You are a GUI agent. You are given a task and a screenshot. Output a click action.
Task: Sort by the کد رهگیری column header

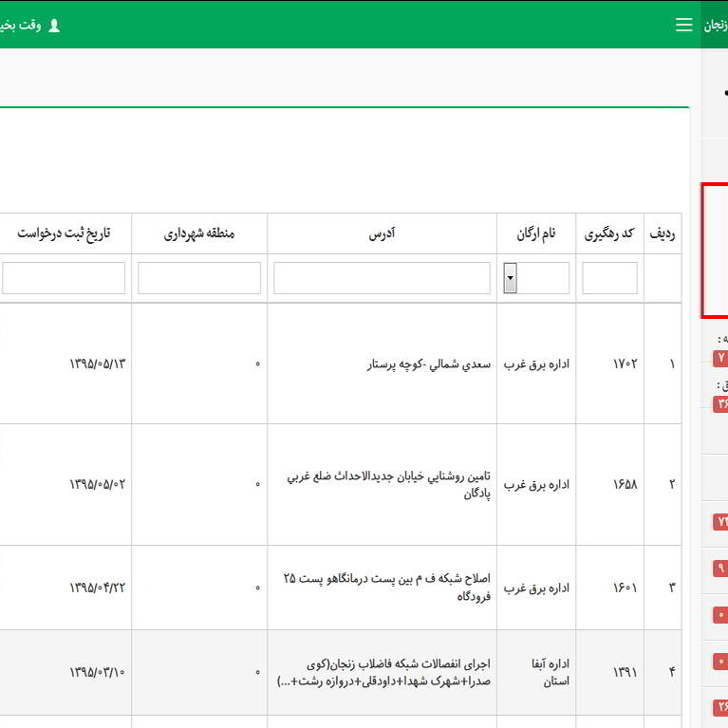[x=609, y=233]
